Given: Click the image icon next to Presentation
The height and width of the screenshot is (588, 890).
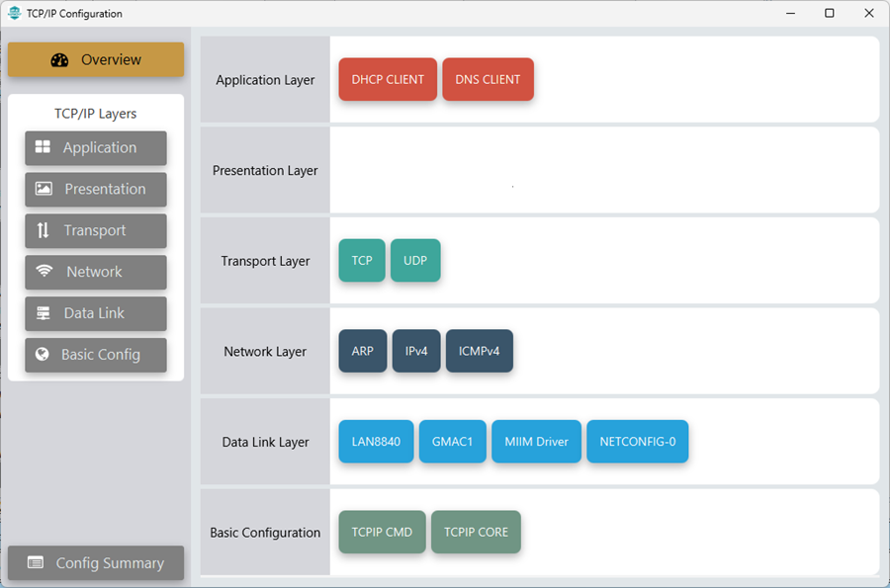Looking at the screenshot, I should click(43, 189).
